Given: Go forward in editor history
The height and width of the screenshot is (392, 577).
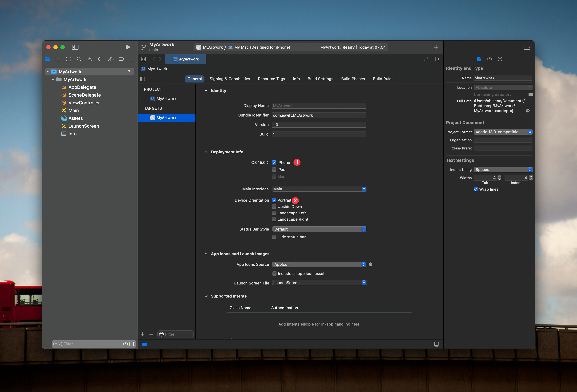Looking at the screenshot, I should pos(160,59).
